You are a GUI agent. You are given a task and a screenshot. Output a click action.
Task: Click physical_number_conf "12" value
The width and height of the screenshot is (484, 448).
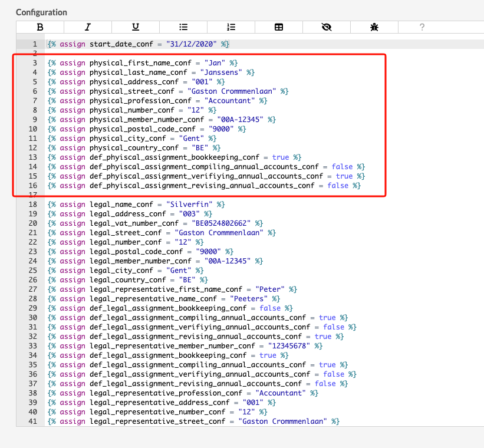(196, 110)
